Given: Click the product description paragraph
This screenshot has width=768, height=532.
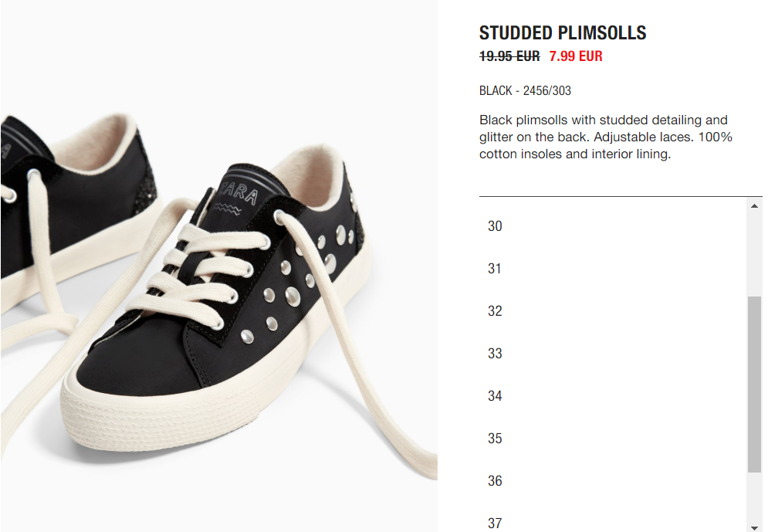Looking at the screenshot, I should (x=605, y=137).
